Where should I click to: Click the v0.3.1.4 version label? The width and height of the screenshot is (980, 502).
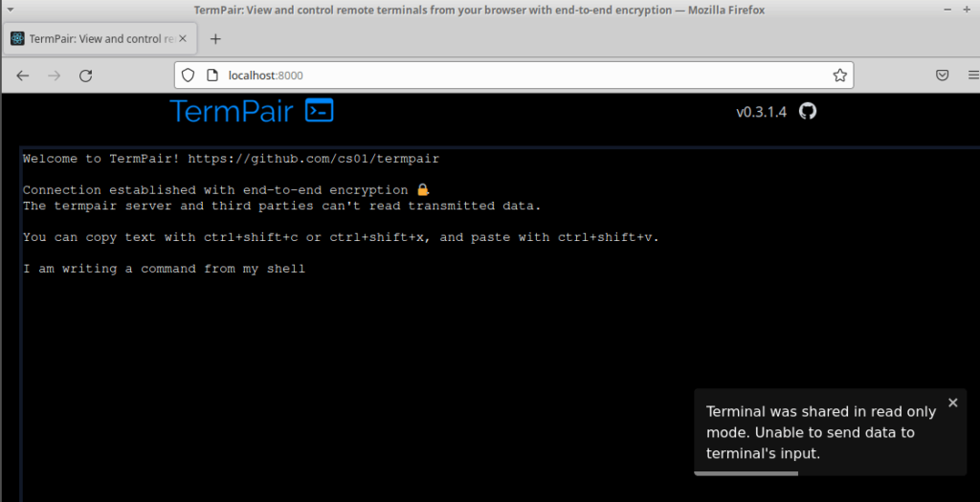coord(761,113)
